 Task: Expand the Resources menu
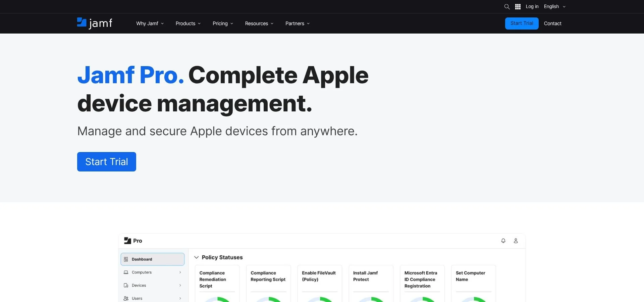point(259,23)
